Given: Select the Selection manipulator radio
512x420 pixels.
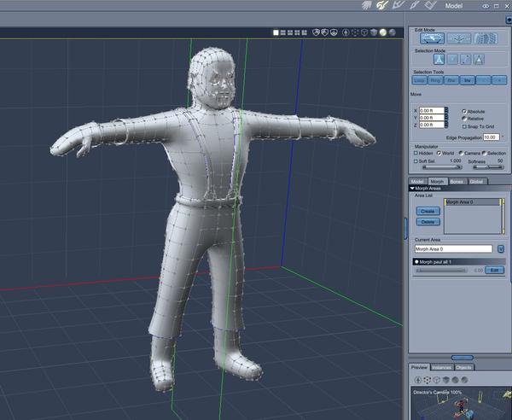Looking at the screenshot, I should [484, 153].
